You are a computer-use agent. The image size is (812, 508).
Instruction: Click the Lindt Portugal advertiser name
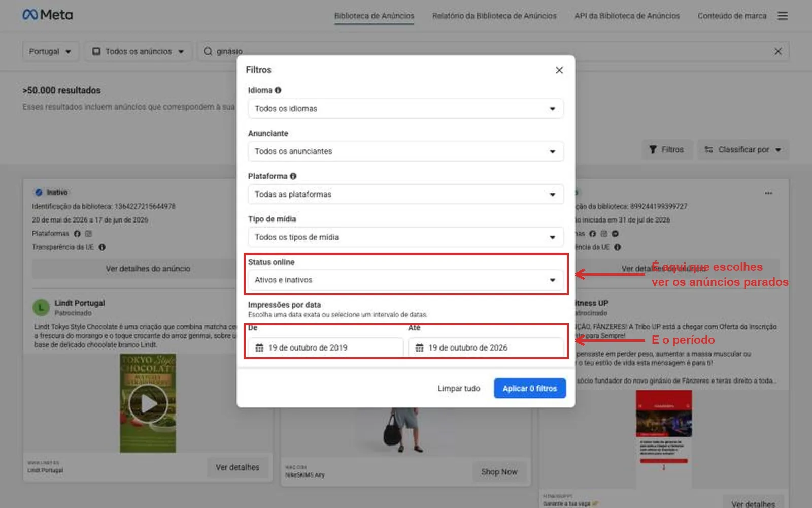click(x=80, y=303)
